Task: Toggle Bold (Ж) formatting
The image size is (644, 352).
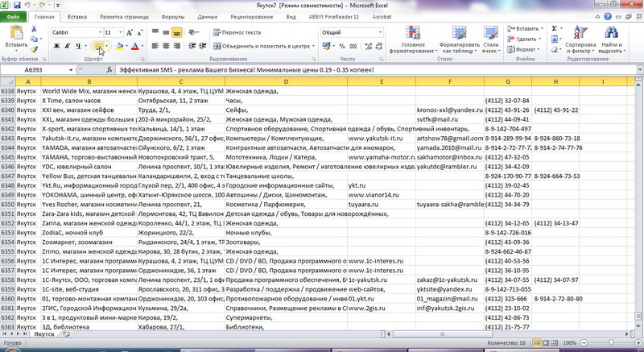Action: (x=56, y=46)
